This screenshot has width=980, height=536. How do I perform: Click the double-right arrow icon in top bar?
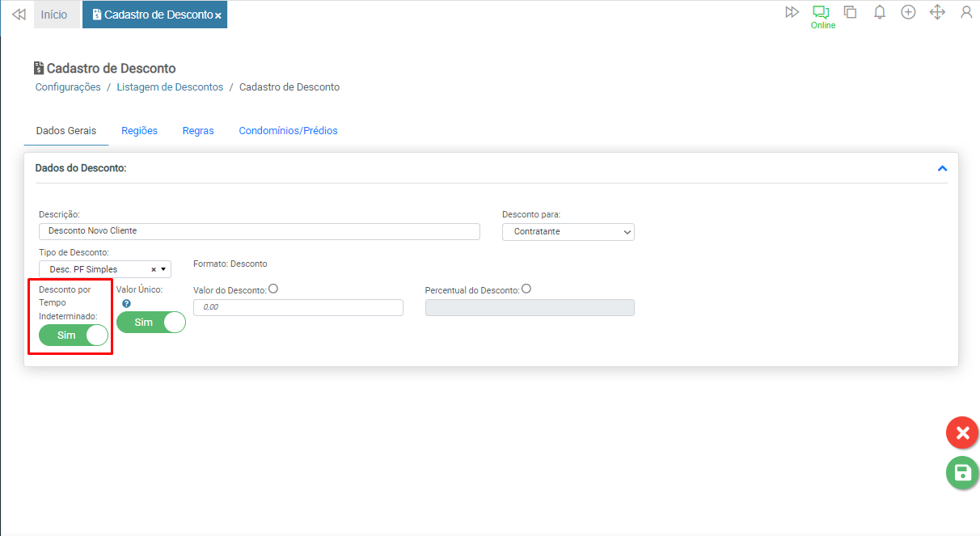(x=792, y=12)
